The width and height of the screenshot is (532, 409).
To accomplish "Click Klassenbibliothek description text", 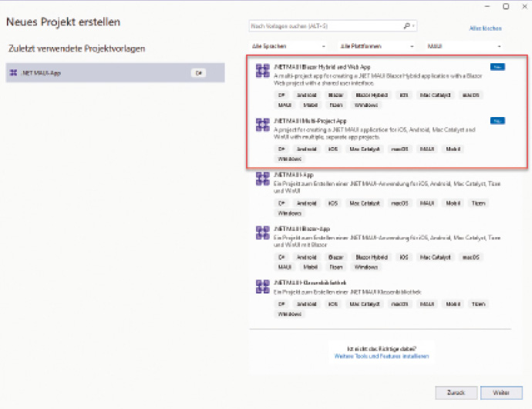I will click(x=348, y=292).
